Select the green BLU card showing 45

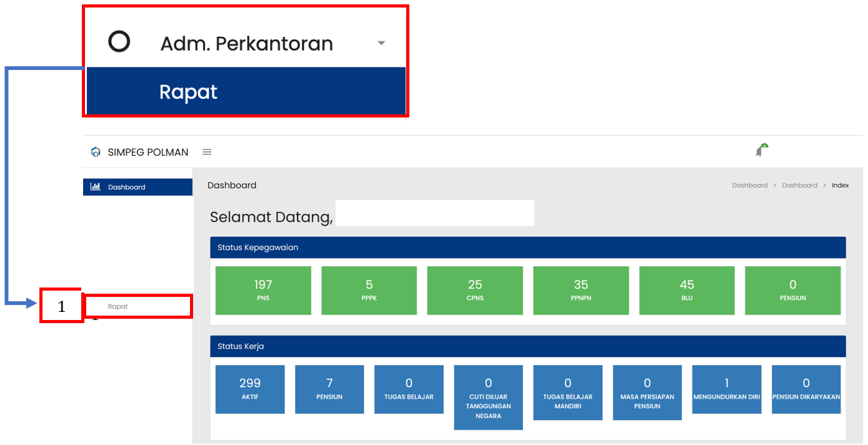[687, 290]
